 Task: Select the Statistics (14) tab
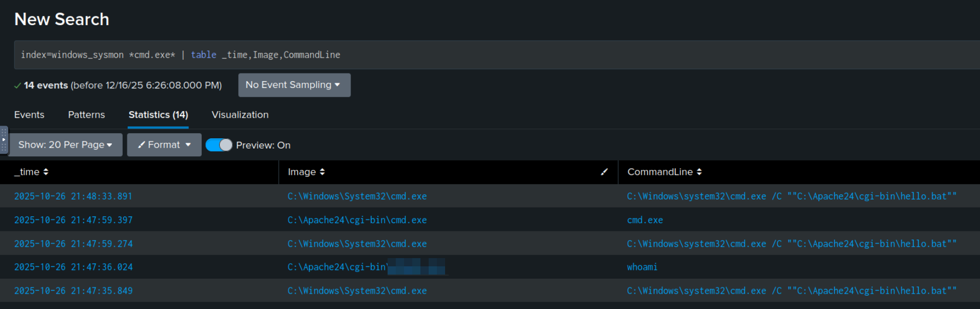click(x=158, y=115)
